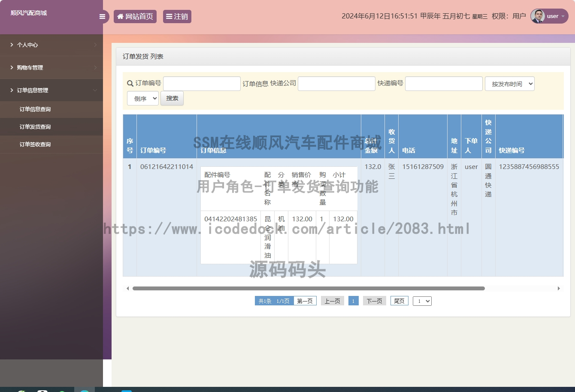Focus the 订单编号 search field

pos(202,84)
